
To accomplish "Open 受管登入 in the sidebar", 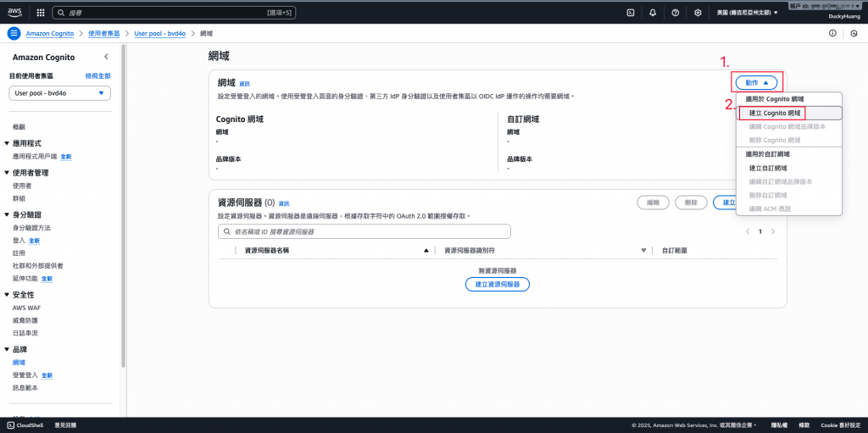I will (25, 375).
